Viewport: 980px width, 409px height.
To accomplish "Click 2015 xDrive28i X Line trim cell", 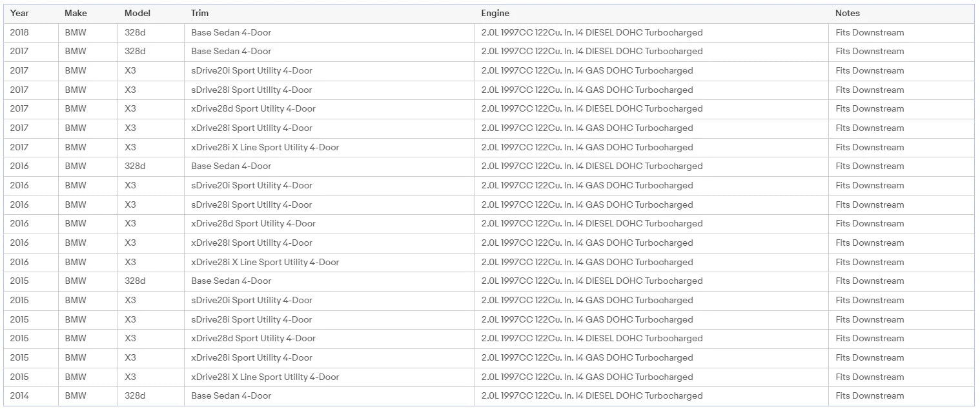I will 265,377.
